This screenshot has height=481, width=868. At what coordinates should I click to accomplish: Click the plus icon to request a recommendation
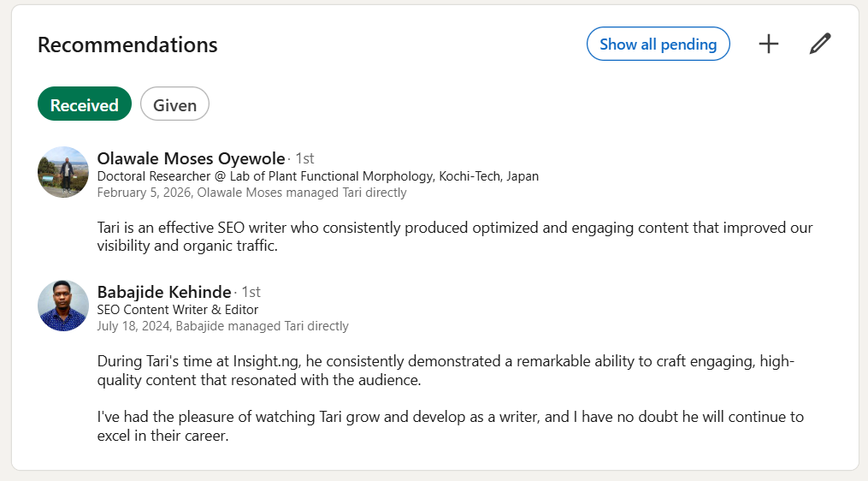click(769, 44)
